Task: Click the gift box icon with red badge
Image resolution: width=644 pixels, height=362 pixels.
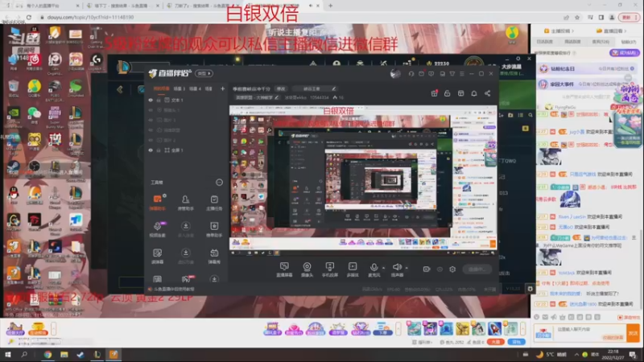Action: 434,93
